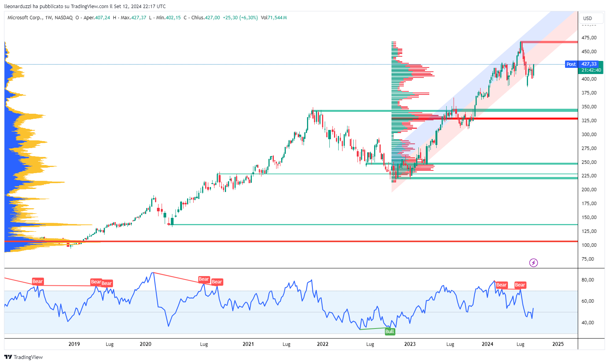Click the 275,00 price axis label
Viewport: 609px width, 364px height.
[x=589, y=148]
